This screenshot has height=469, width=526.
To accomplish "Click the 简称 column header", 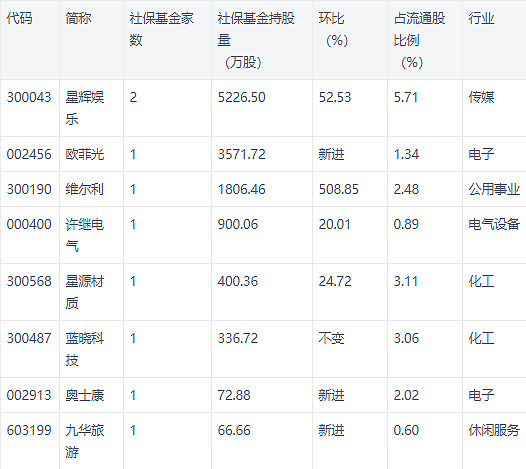I will (x=78, y=18).
